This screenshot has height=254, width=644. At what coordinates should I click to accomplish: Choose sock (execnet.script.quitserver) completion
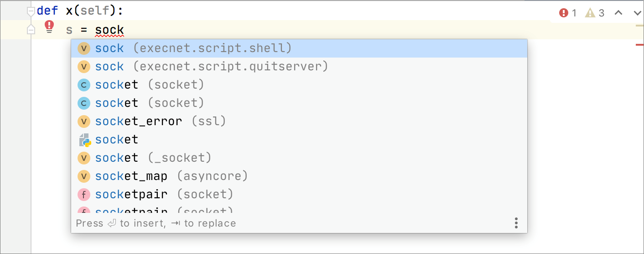pyautogui.click(x=211, y=66)
